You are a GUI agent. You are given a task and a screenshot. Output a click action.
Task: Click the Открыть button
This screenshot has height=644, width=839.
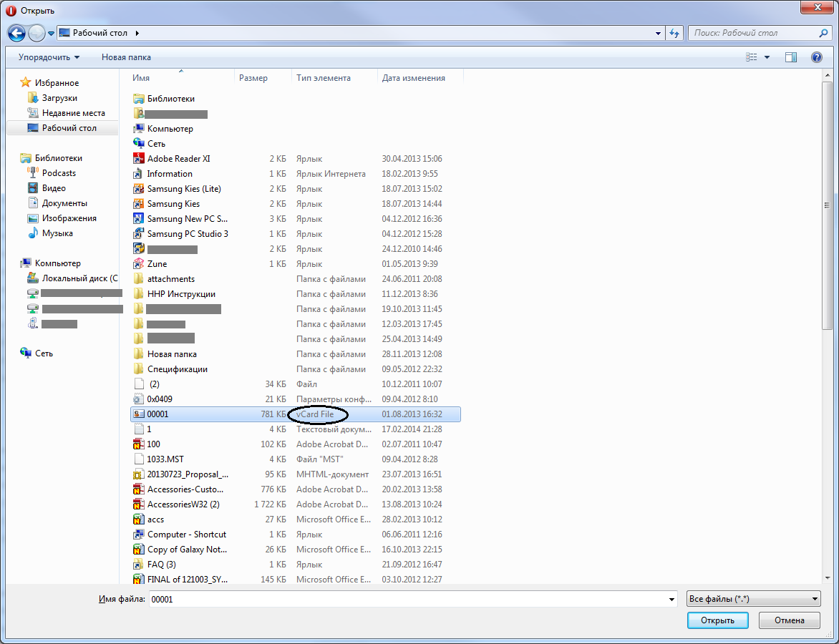[x=717, y=620]
